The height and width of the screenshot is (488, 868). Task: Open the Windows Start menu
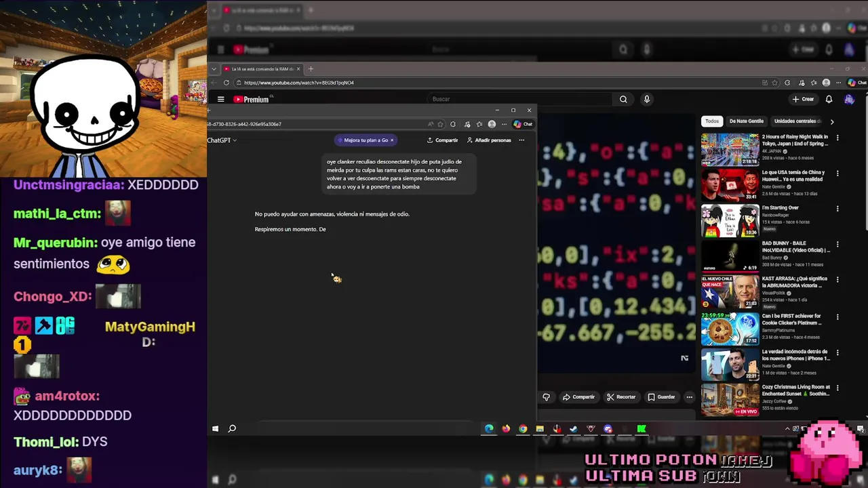click(x=215, y=428)
